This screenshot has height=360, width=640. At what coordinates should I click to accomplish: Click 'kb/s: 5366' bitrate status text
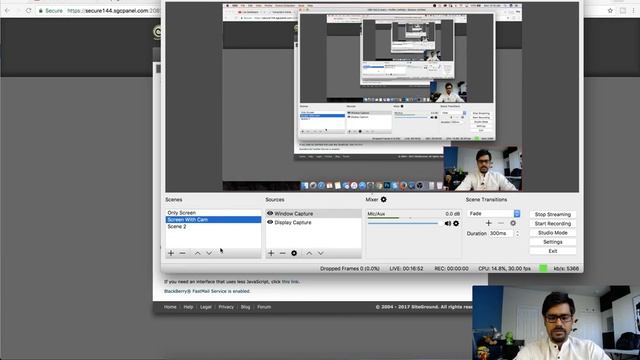coord(566,269)
